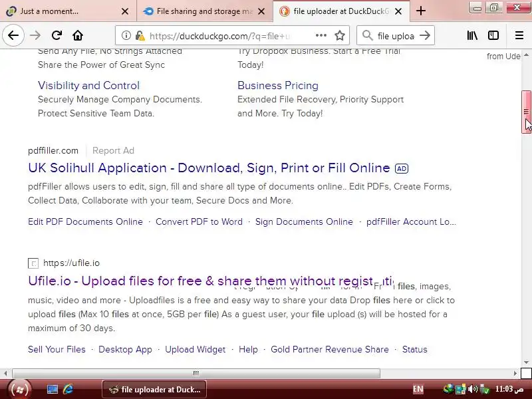Close the 'Just a moment...' tab

point(125,11)
